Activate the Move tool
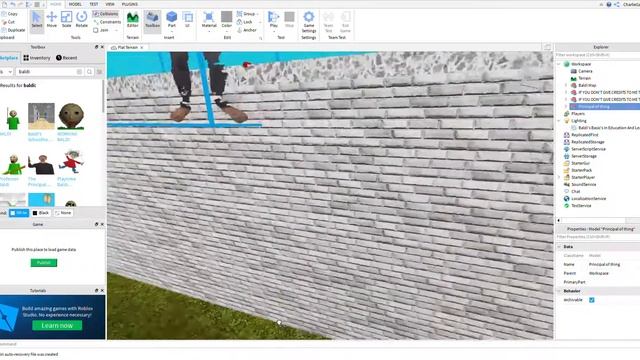Viewport: 640px width, 360px height. (x=51, y=20)
